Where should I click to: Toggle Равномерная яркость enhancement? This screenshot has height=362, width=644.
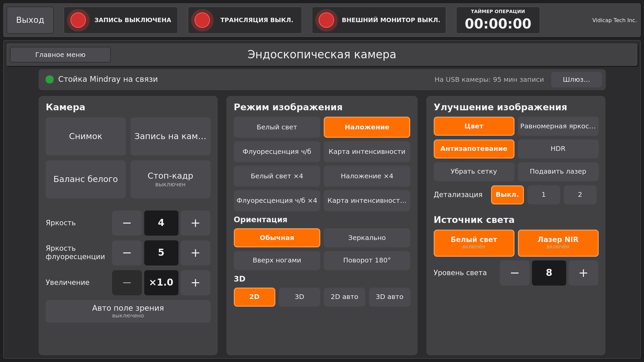pyautogui.click(x=558, y=126)
